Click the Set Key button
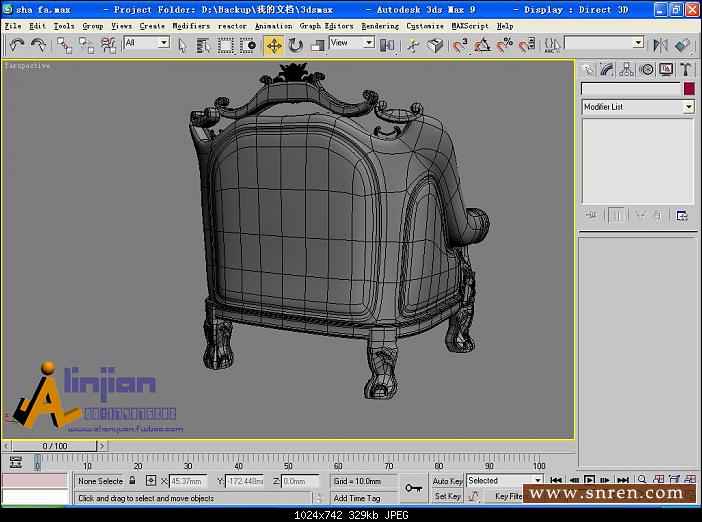This screenshot has width=702, height=522. click(447, 496)
